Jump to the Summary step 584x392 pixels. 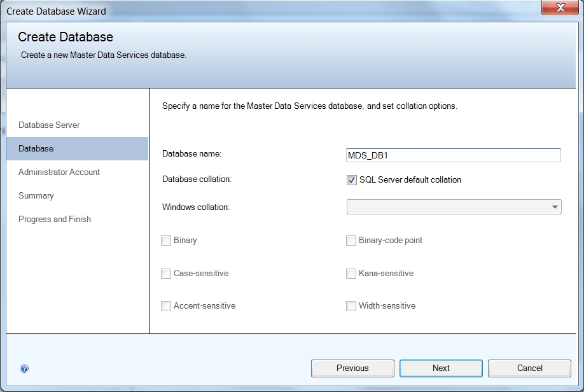[36, 195]
